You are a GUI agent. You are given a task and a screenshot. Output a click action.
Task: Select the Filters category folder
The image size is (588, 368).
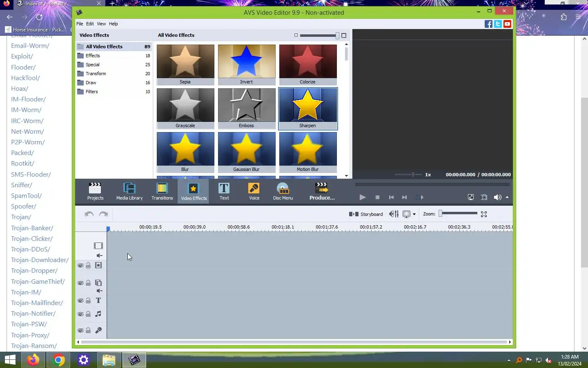(114, 92)
